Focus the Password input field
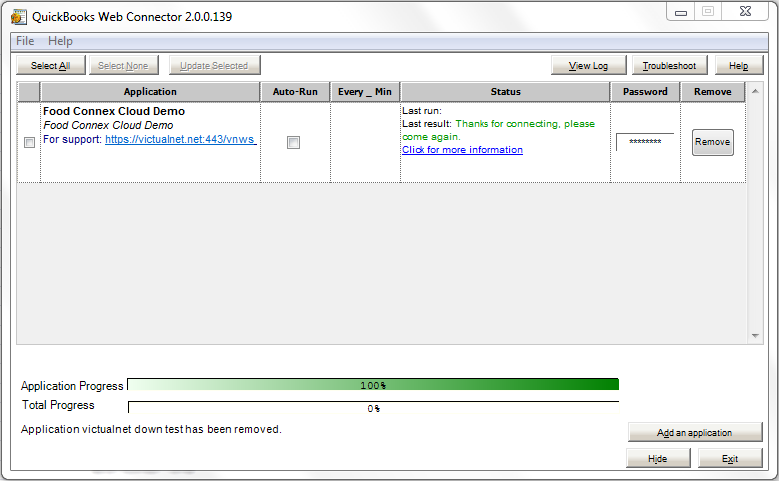Screen dimensions: 779x481 click(644, 142)
